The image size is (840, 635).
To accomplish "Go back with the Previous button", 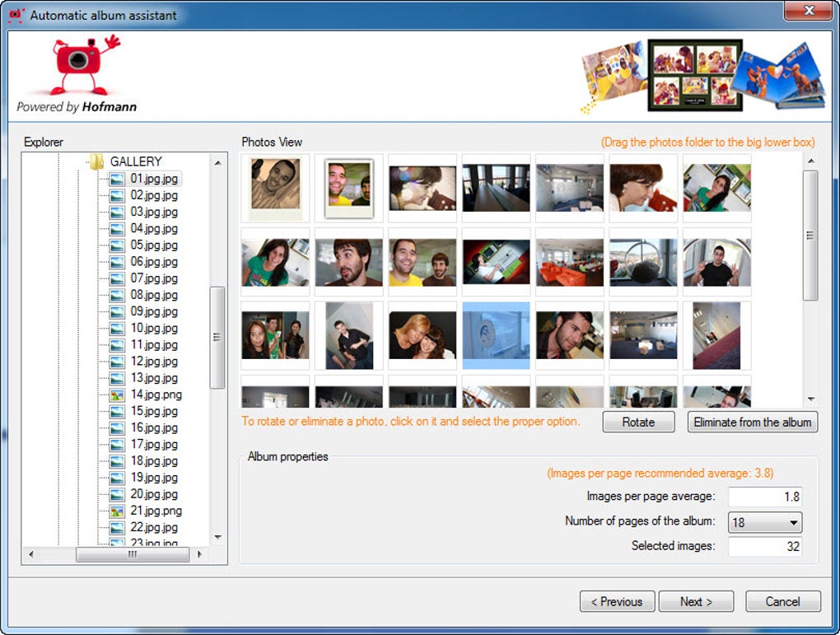I will (x=617, y=602).
